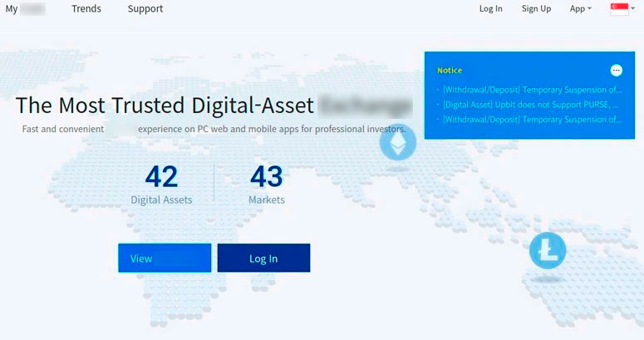
Task: Click the Singapore flag language icon
Action: (619, 9)
